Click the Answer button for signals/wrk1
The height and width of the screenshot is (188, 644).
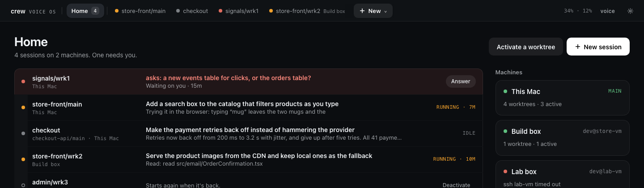click(461, 81)
